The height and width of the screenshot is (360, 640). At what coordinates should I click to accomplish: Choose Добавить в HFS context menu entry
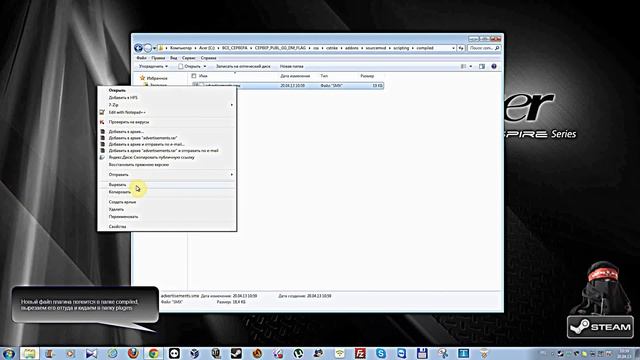point(123,98)
